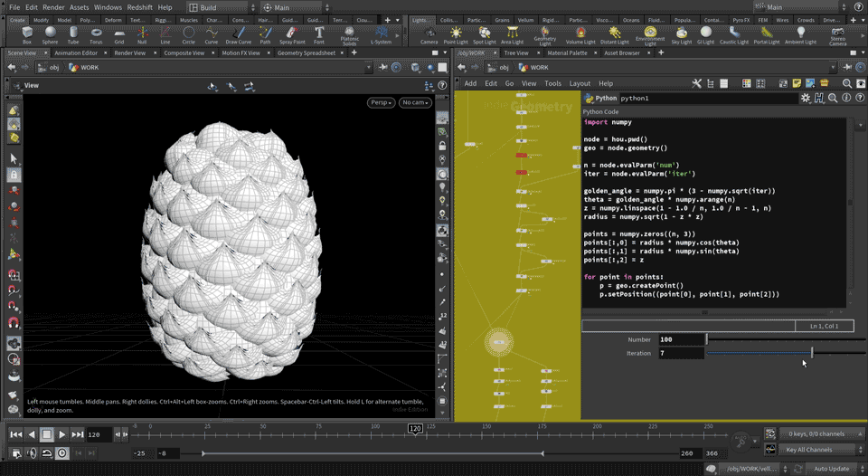The image size is (868, 476).
Task: Click the L-System shelf tool
Action: point(382,35)
